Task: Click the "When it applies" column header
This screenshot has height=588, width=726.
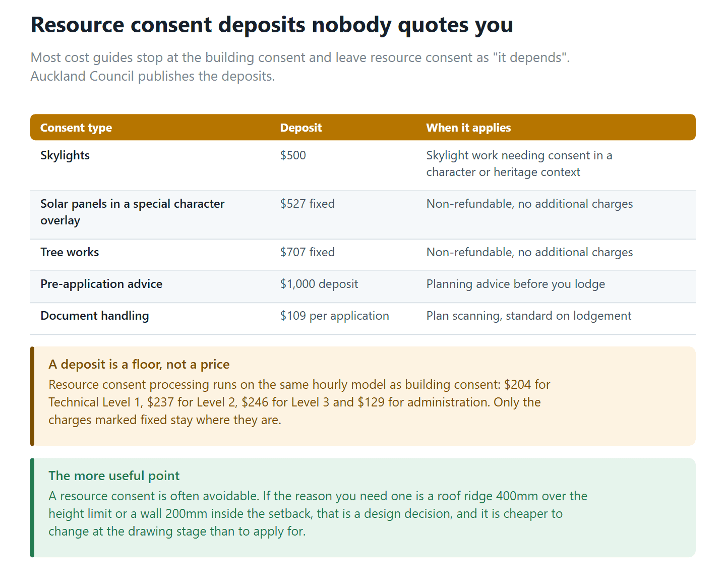Action: click(x=468, y=128)
